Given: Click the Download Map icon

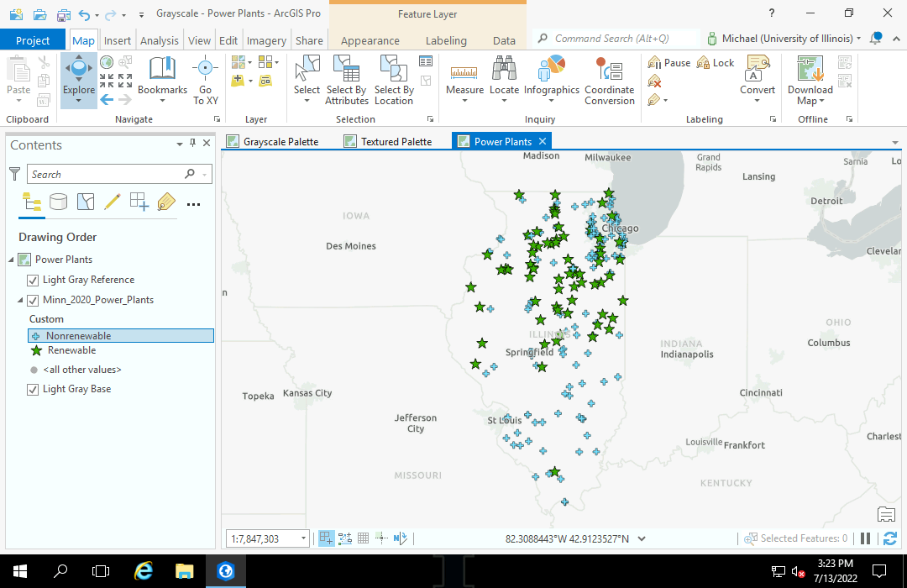Looking at the screenshot, I should (810, 71).
